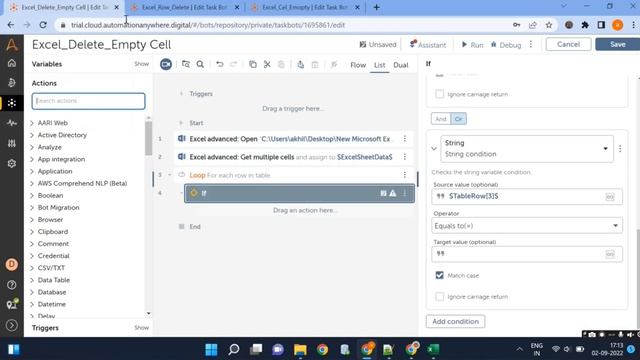The image size is (640, 360).
Task: Expand the AARI Web actions group
Action: coord(32,123)
